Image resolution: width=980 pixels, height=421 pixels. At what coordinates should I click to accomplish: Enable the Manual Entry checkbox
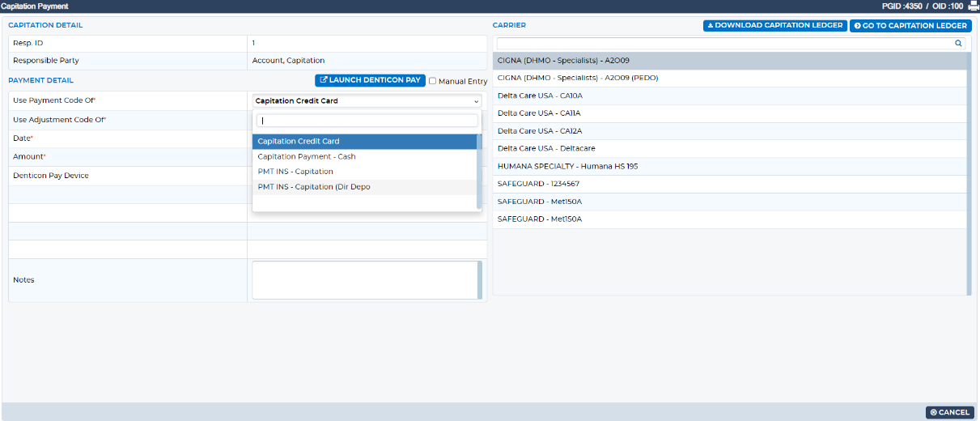click(432, 81)
